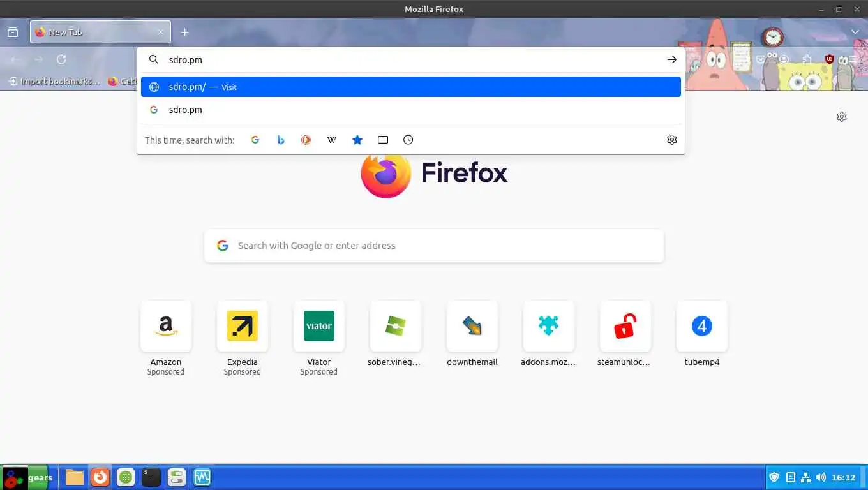Open settings toggles taskbar icon
868x490 pixels.
177,477
